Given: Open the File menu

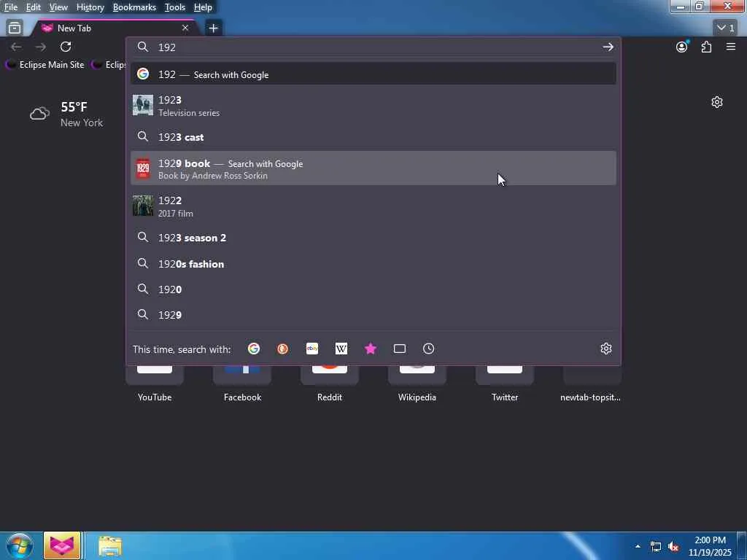Looking at the screenshot, I should 11,7.
